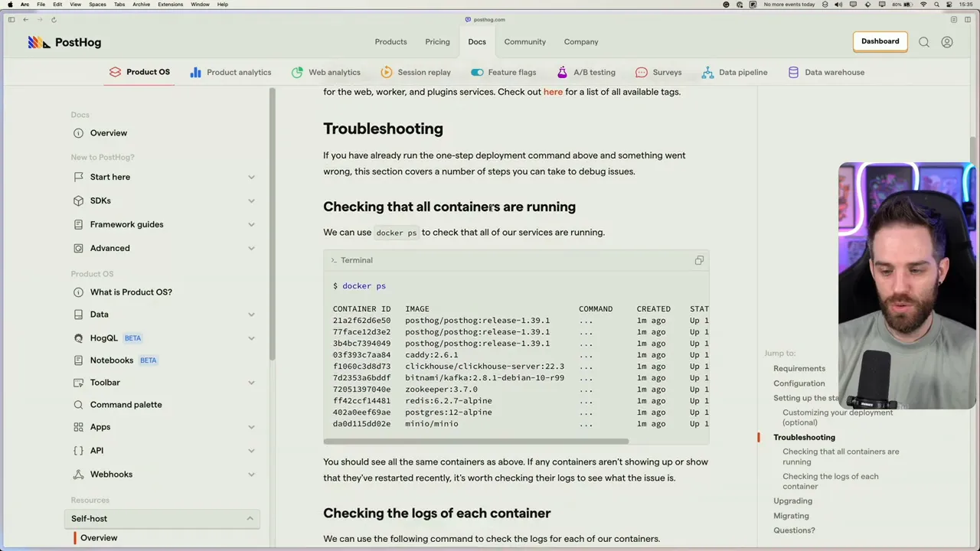
Task: Follow the 'here' link for available tags
Action: click(x=553, y=92)
